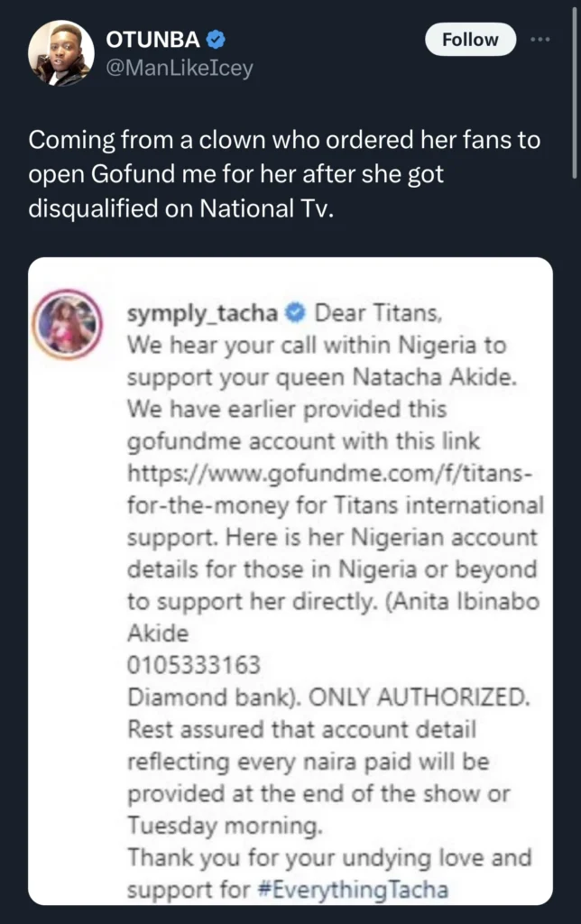Click the symply_tacha username

(205, 315)
